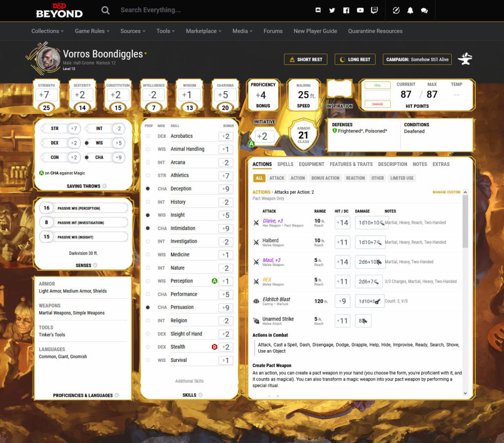Click the Twitter icon in header
This screenshot has width=504, height=443.
[332, 10]
